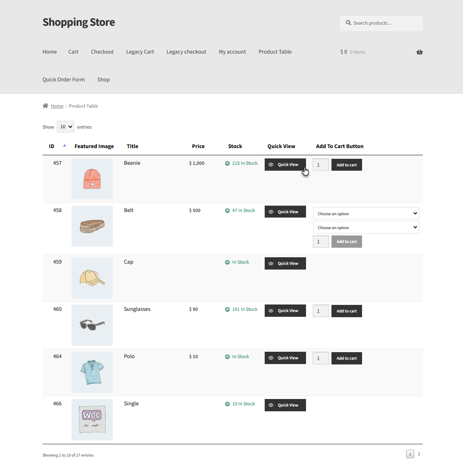Open the Beanie product thumbnail
The width and height of the screenshot is (463, 476).
click(92, 179)
